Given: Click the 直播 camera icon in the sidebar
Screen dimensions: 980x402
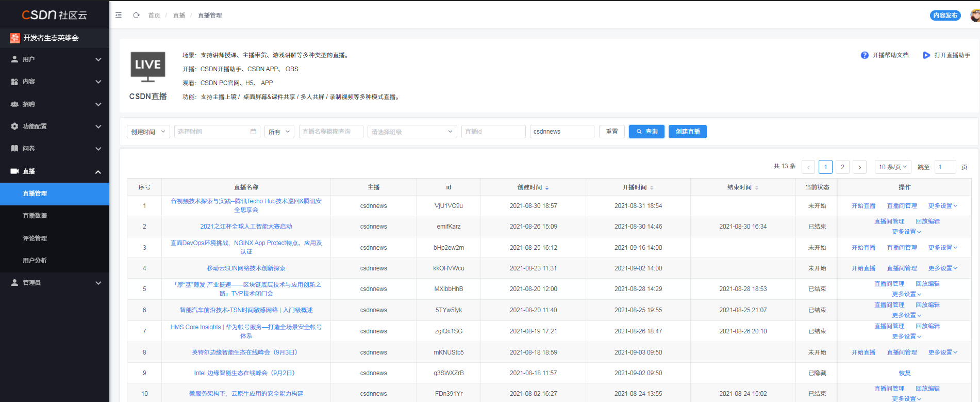Looking at the screenshot, I should click(14, 171).
